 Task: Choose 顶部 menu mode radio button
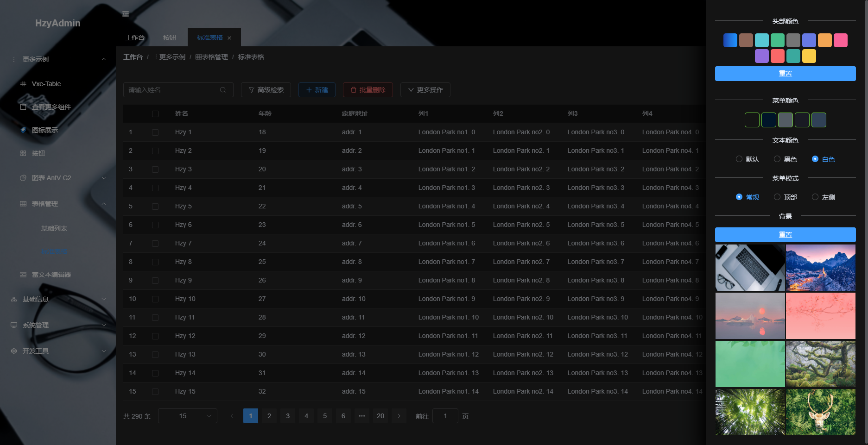[777, 197]
